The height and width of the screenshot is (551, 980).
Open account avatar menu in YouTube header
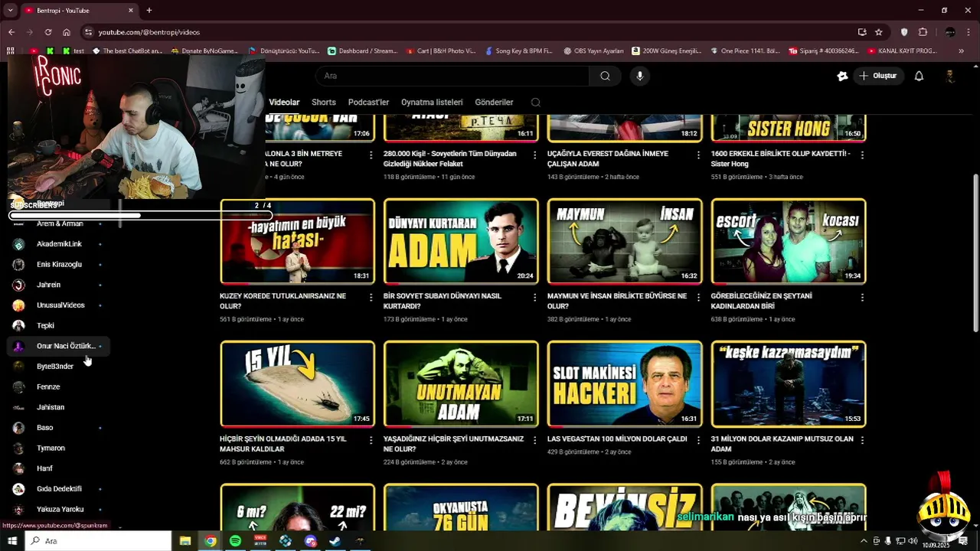point(949,76)
